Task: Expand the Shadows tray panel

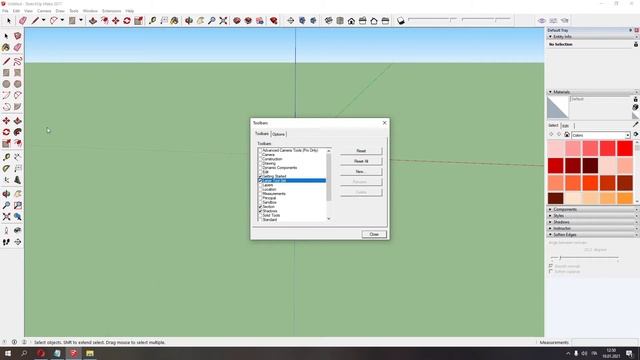Action: point(592,222)
